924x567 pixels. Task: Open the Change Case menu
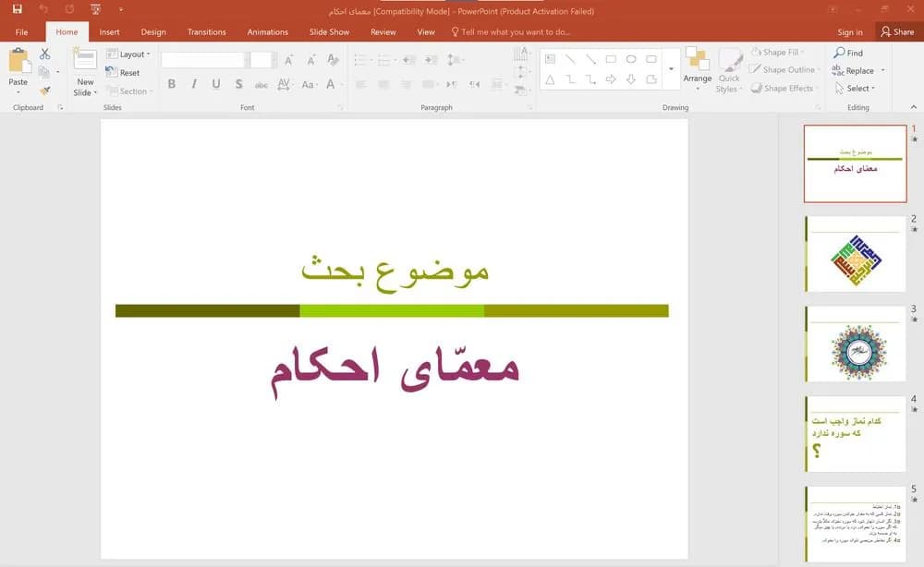(309, 84)
